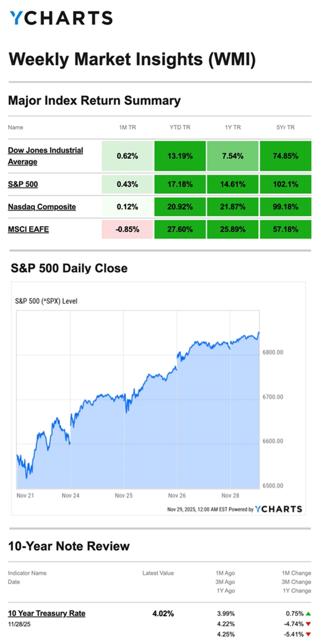Click the Nasdaq Composite 20.92% YTD cell
320x644 pixels.
coord(180,207)
